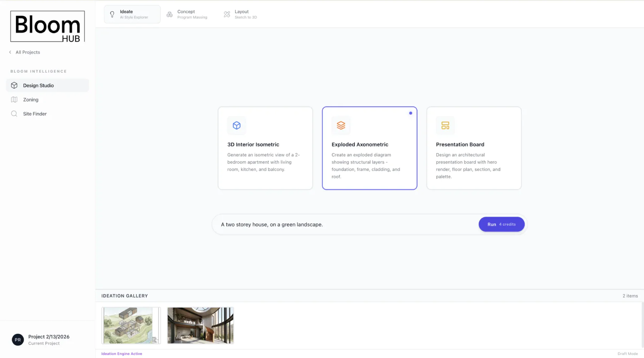Open the Site Finder section
The image size is (644, 358).
48,114
